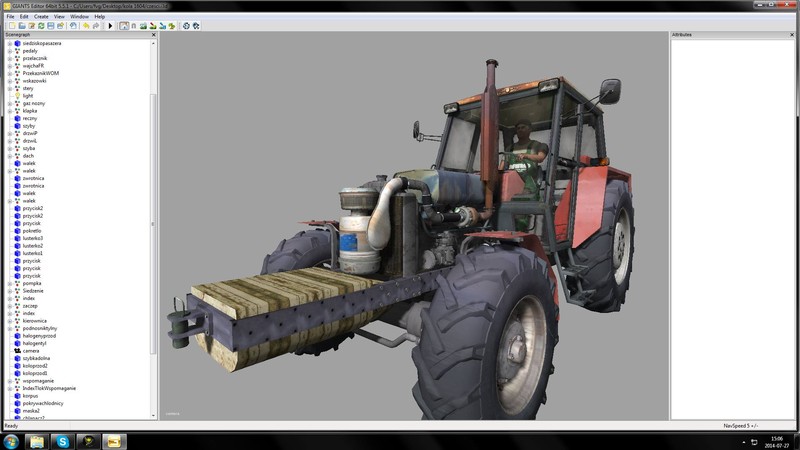Click the blue cube icon beside korpus

(16, 395)
